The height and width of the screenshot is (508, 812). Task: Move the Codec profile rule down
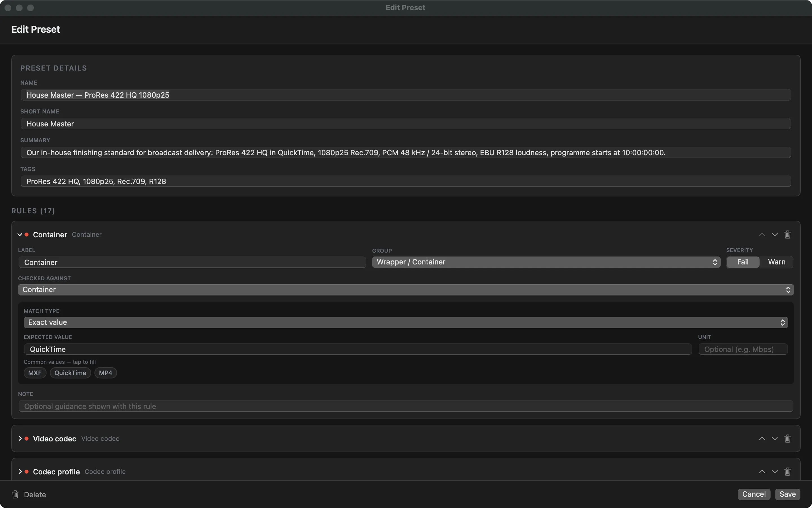coord(775,471)
